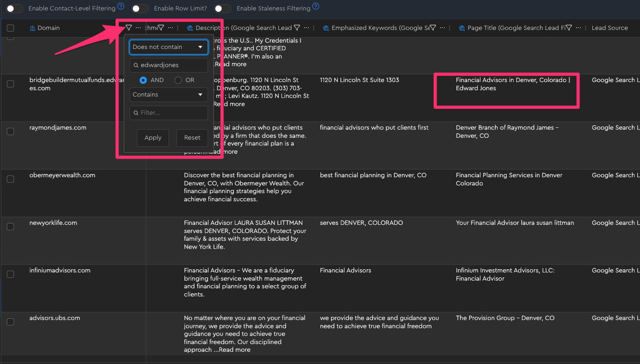This screenshot has width=640, height=364.
Task: Expand the 'Does not contain' dropdown
Action: coord(168,47)
